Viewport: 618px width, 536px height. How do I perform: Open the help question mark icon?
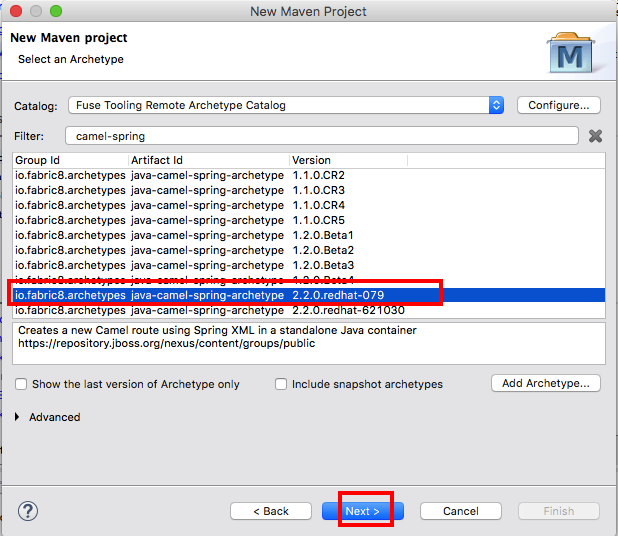[28, 511]
